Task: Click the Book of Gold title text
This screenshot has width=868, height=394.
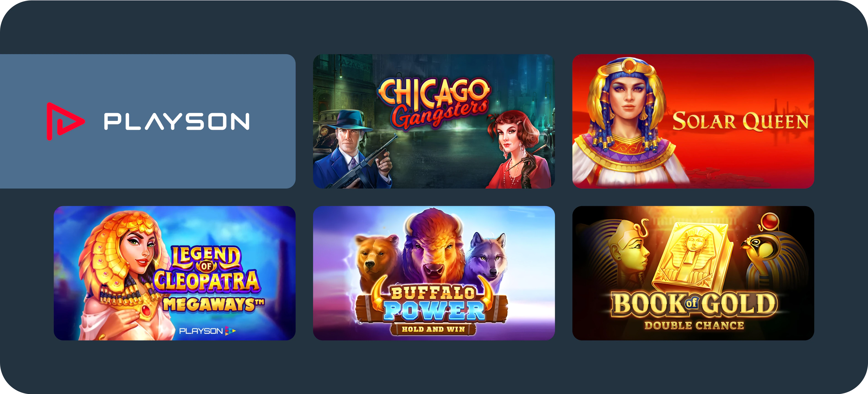Action: (694, 304)
